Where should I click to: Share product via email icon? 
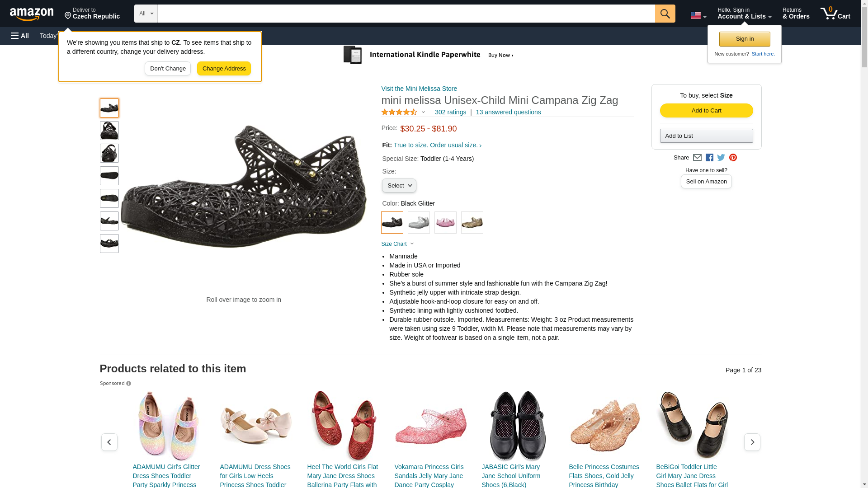tap(697, 158)
